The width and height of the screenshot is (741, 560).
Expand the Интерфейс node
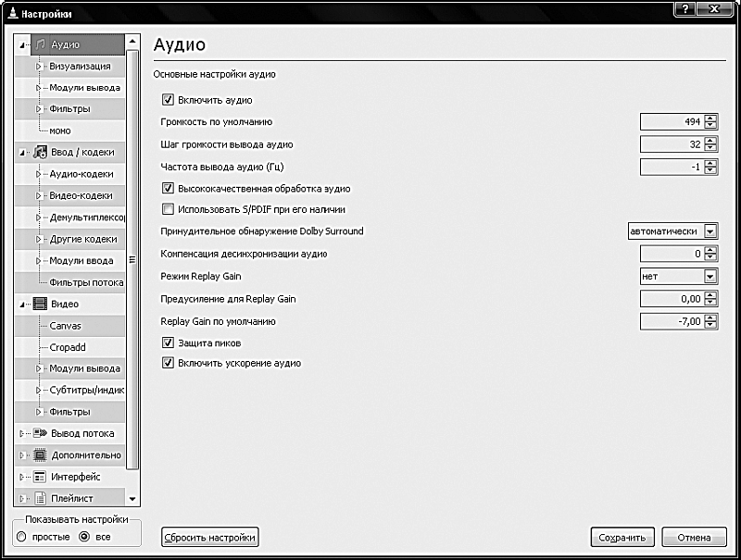point(21,477)
